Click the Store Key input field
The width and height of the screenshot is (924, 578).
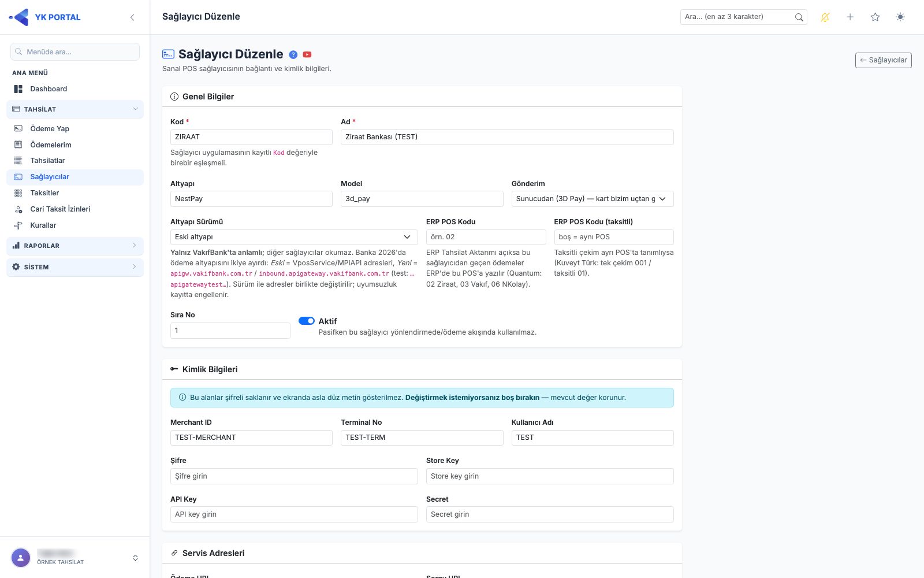550,476
